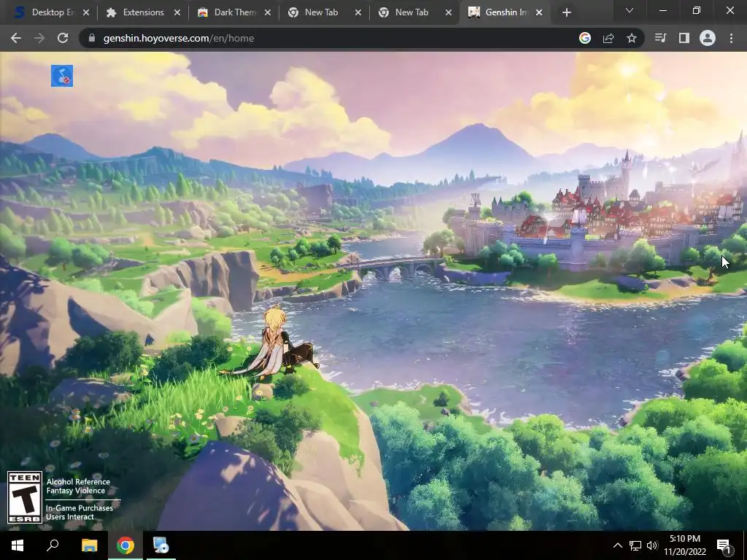Open the installer app on taskbar
Viewport: 747px width, 560px height.
click(161, 545)
